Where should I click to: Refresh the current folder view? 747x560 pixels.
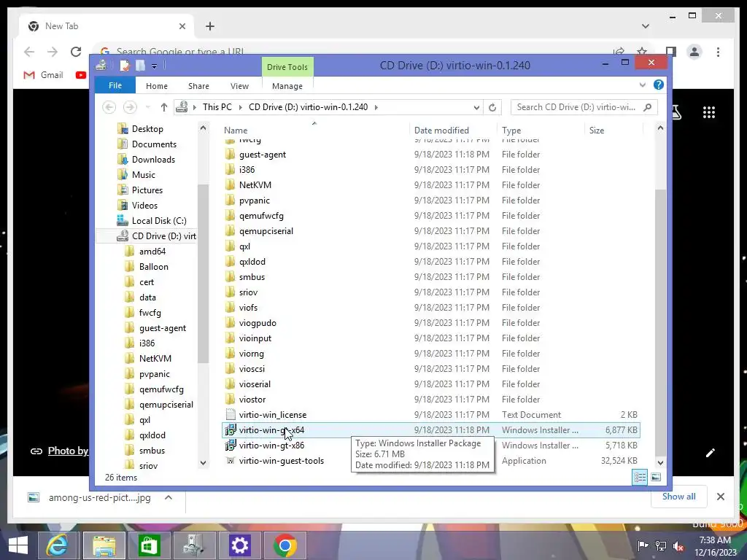click(x=492, y=107)
